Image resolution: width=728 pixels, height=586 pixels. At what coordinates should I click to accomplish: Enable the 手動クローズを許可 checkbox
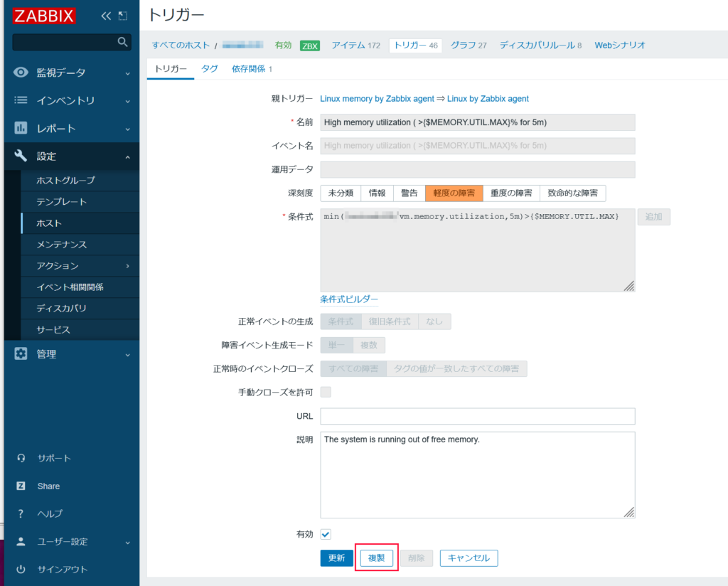[325, 392]
